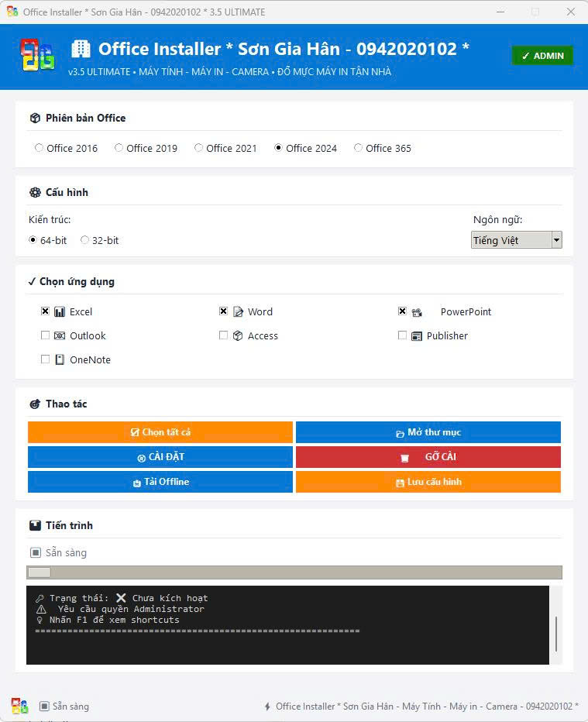Click the 'Nhấn F1 để xem shortcuts' line
Screen dimensions: 588x722
pyautogui.click(x=114, y=621)
